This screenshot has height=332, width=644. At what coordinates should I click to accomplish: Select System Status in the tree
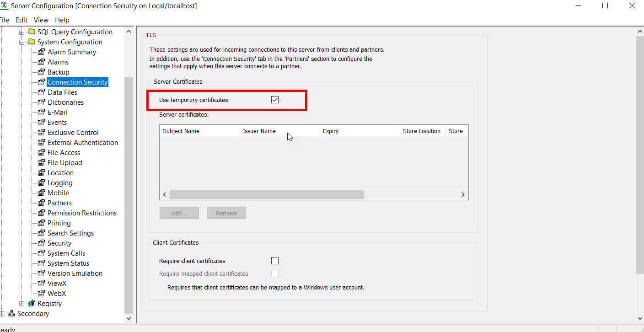tap(68, 263)
